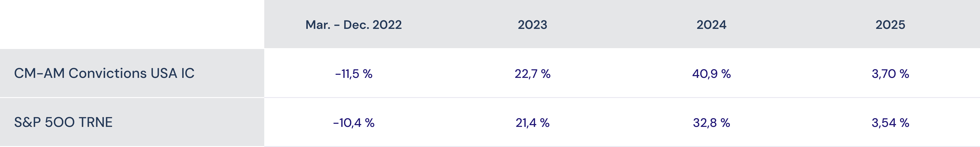Viewport: 980px width, 147px height.
Task: Select the 3,54 % cell for 2025
Action: [890, 123]
